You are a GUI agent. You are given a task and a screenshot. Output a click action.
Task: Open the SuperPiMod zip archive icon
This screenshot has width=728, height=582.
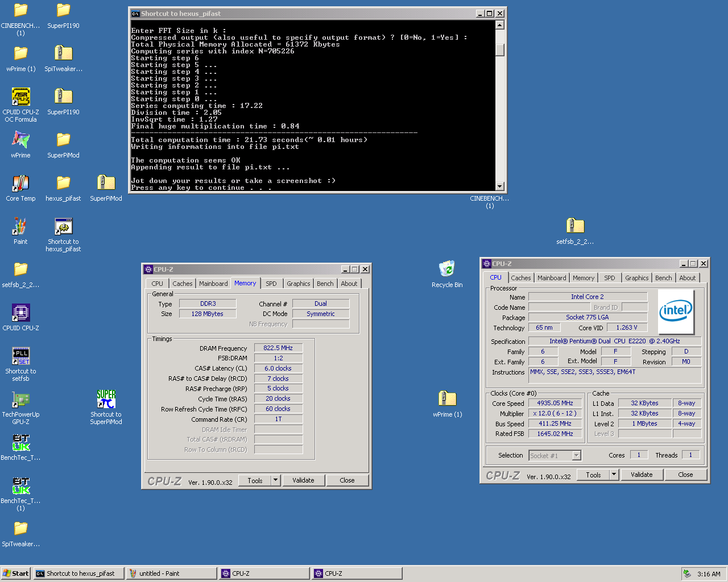pyautogui.click(x=106, y=183)
